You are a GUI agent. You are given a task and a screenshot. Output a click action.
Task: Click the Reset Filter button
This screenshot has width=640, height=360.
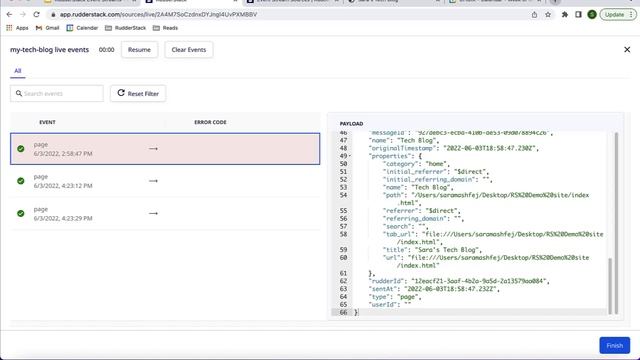tap(138, 93)
